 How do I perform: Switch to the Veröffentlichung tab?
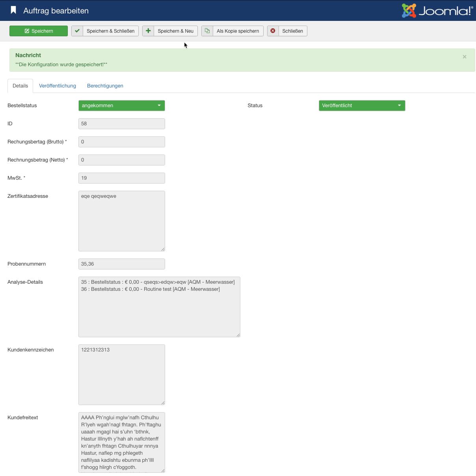tap(58, 86)
